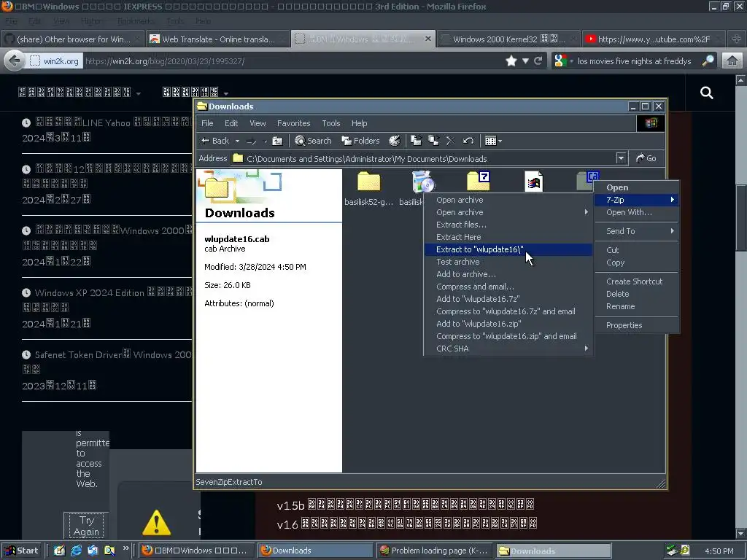Choose Extract files... from 7-Zip menu
Screen dimensions: 747x560
508,225
